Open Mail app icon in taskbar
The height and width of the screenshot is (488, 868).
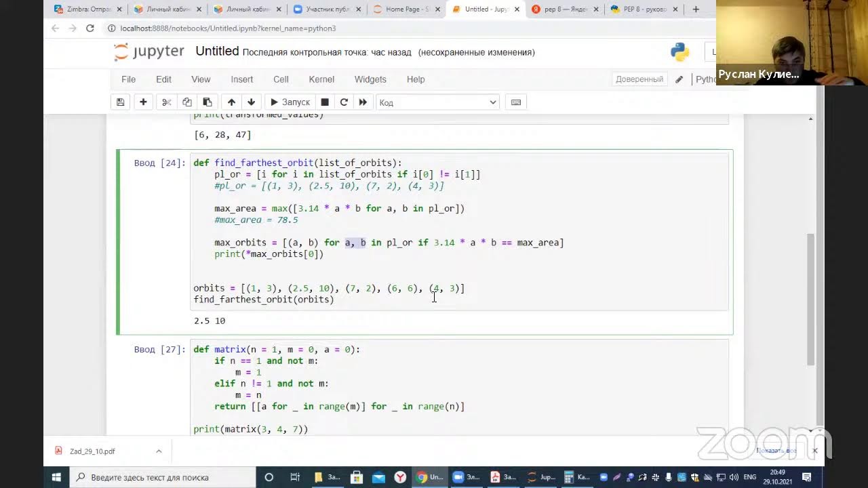(378, 477)
